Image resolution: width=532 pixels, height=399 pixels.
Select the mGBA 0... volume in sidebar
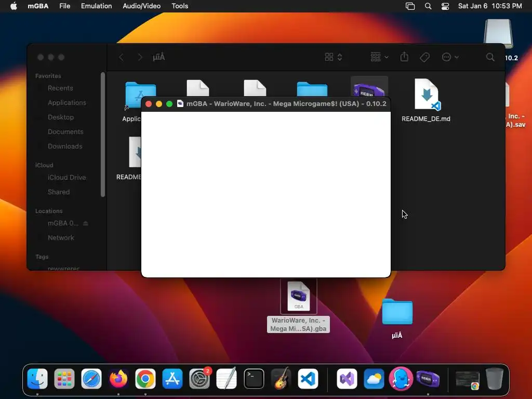pos(63,223)
